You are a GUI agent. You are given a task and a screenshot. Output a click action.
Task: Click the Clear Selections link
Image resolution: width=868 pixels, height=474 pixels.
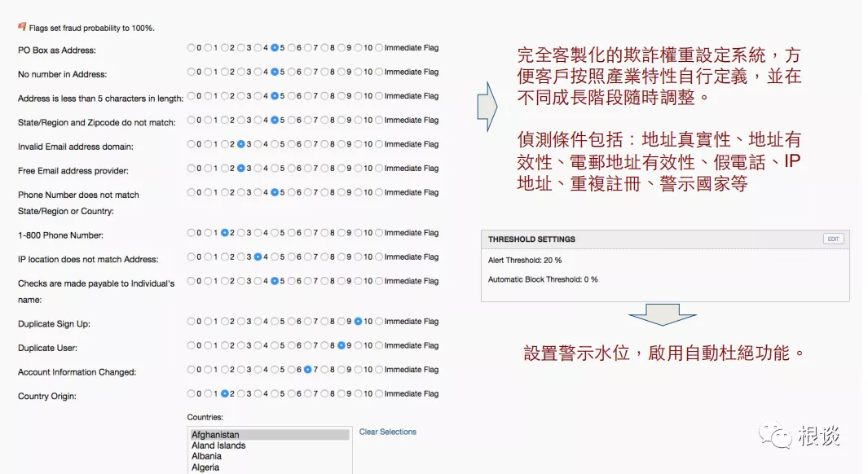[x=387, y=432]
